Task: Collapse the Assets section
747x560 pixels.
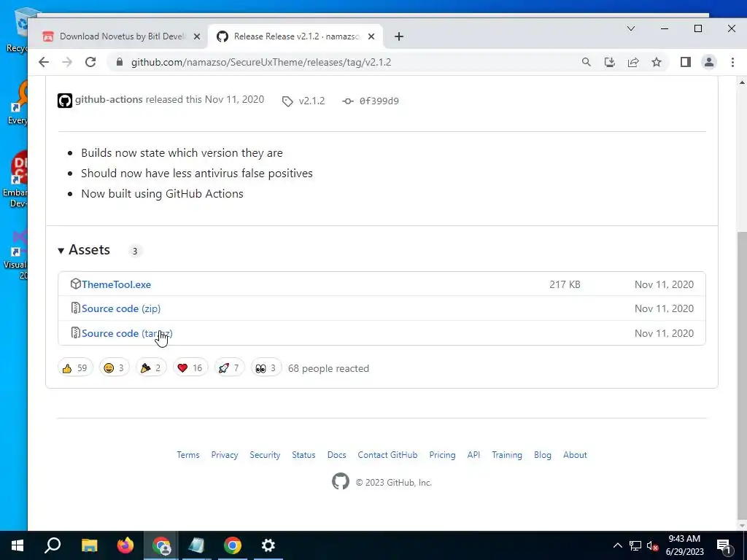Action: (x=84, y=250)
